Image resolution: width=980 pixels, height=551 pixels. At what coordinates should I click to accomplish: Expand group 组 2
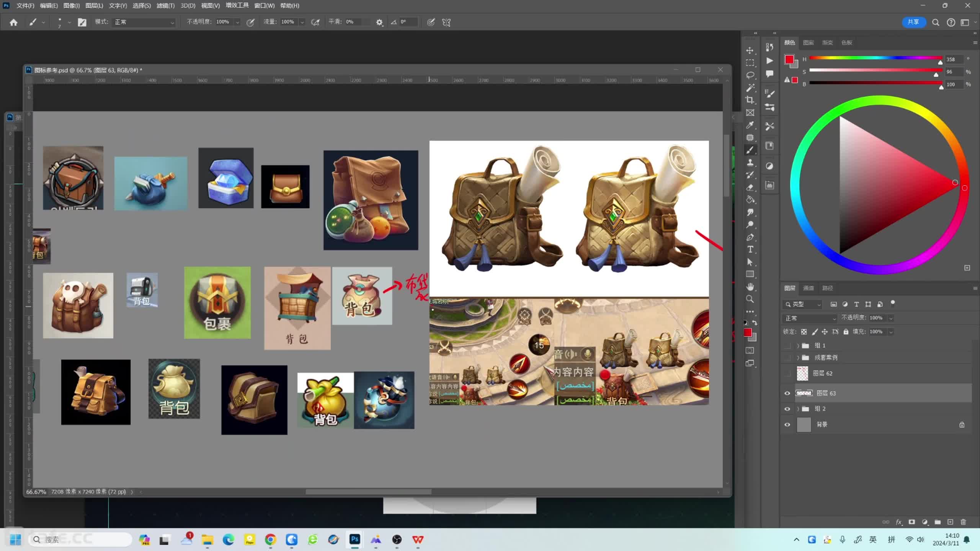798,409
